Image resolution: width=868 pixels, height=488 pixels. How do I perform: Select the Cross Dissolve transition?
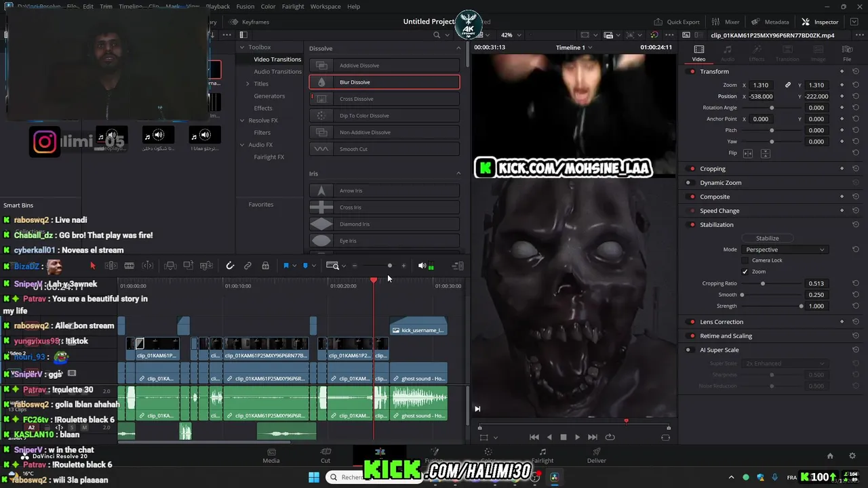(384, 99)
